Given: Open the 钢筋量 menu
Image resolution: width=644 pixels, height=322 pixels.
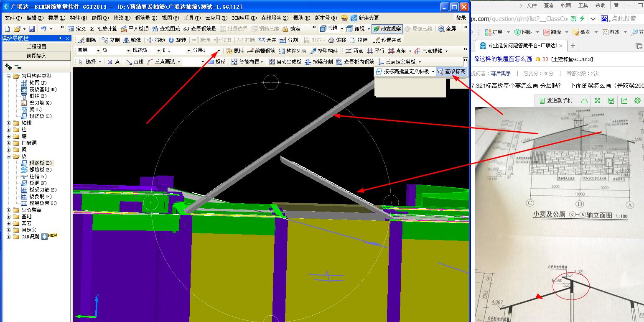Looking at the screenshot, I should pos(146,18).
